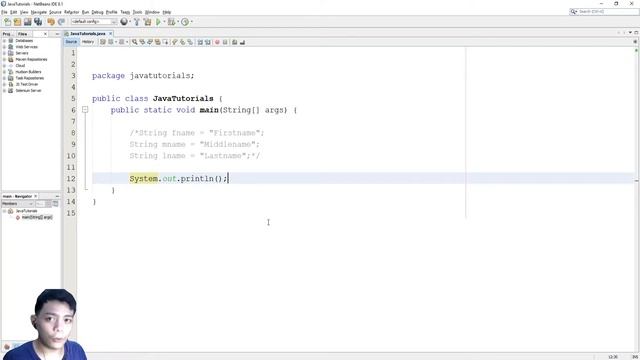Viewport: 640px width, 360px height.
Task: Open the default config dropdown
Action: click(x=94, y=22)
